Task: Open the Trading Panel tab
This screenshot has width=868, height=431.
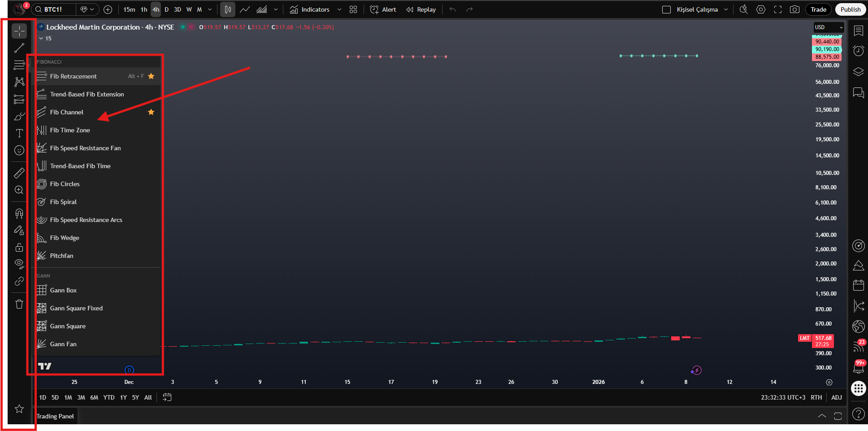Action: click(55, 416)
